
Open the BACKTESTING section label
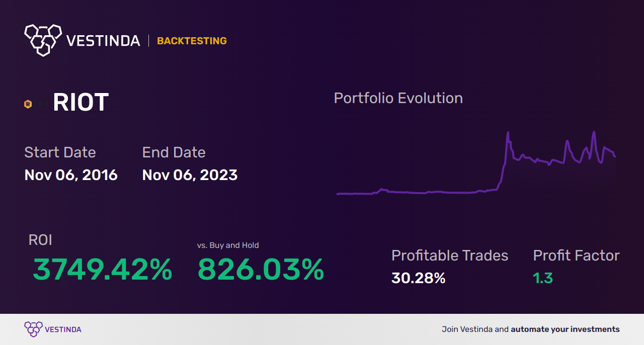(x=192, y=41)
